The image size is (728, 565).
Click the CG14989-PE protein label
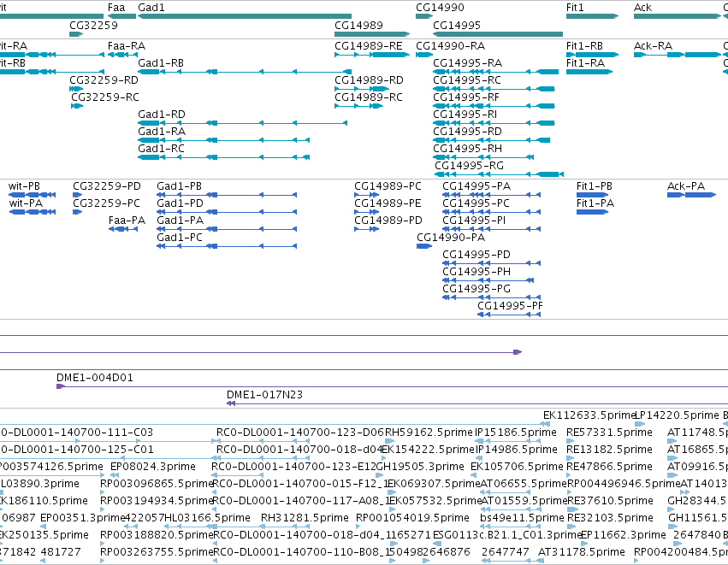coord(388,203)
